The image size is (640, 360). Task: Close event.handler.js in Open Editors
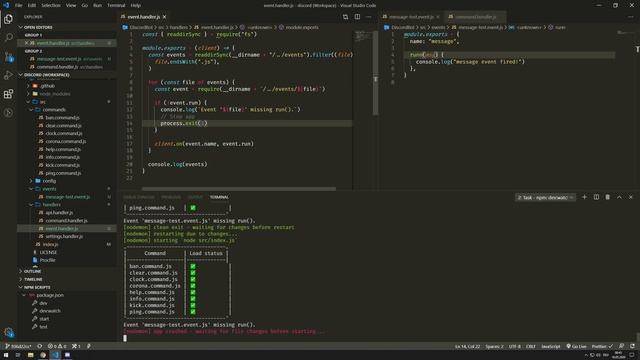(26, 43)
